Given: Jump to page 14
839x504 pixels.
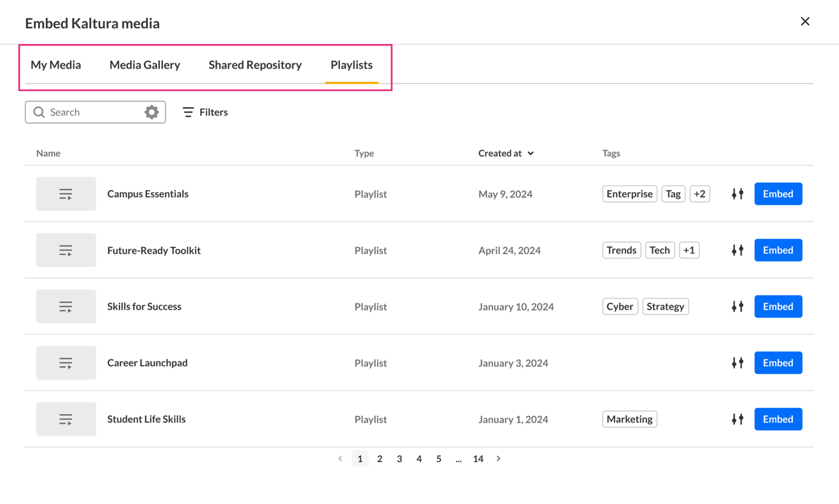Looking at the screenshot, I should coord(478,459).
